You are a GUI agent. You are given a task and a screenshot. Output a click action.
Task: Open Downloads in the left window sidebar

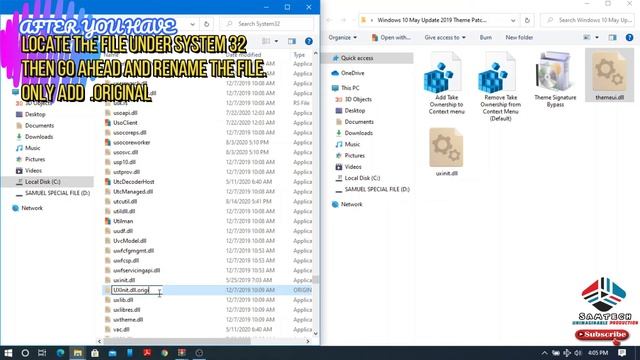[39, 137]
